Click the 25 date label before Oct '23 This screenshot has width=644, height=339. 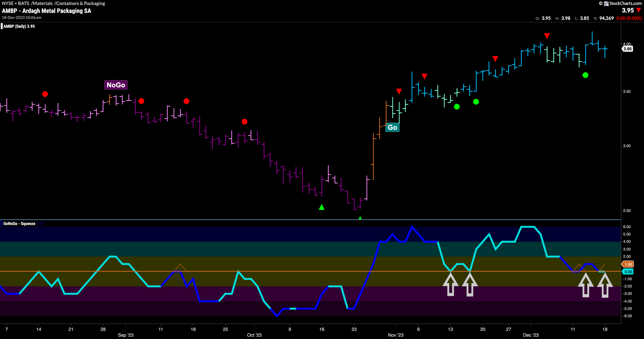(x=225, y=329)
